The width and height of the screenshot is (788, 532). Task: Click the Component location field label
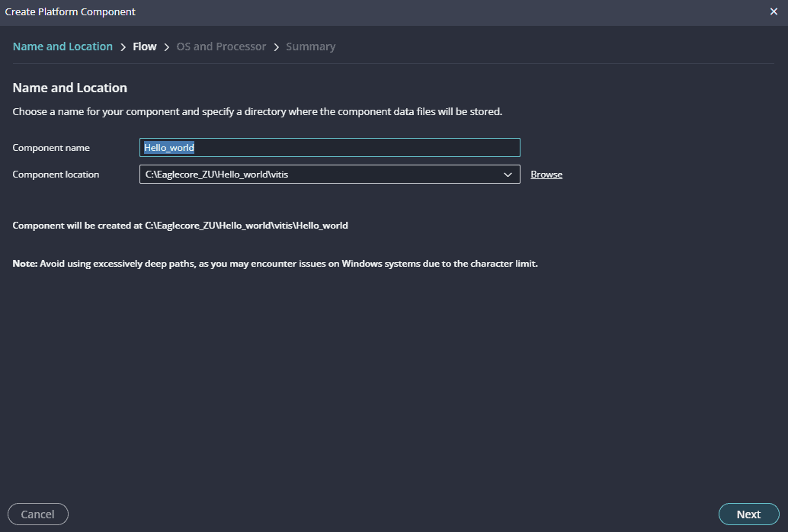(x=56, y=175)
